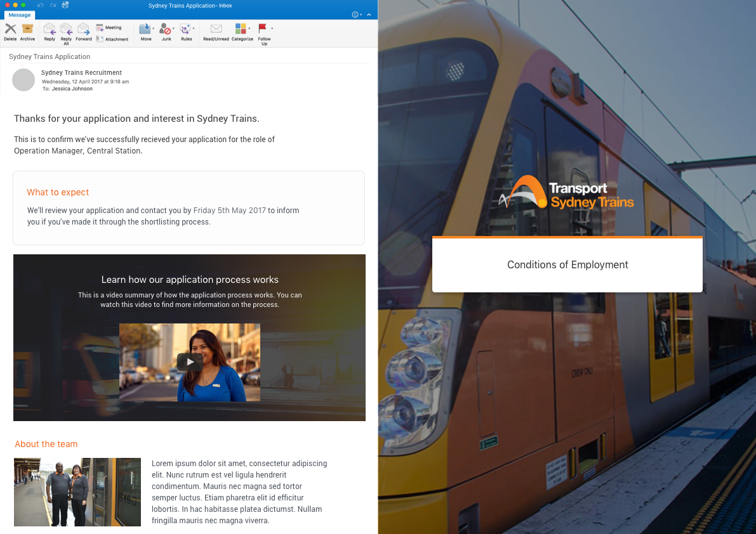Image resolution: width=756 pixels, height=534 pixels.
Task: Click the Friday 5th May 2017 date
Action: (x=230, y=211)
